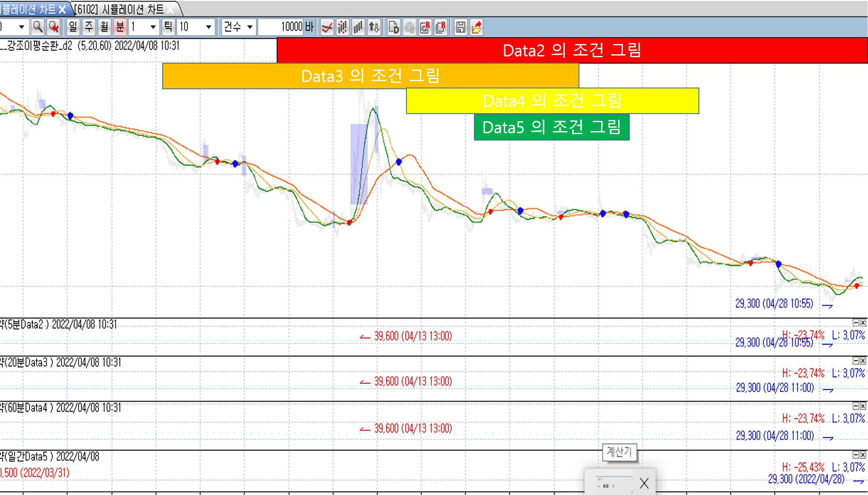Click the document with D icon
The width and height of the screenshot is (868, 495).
[394, 27]
